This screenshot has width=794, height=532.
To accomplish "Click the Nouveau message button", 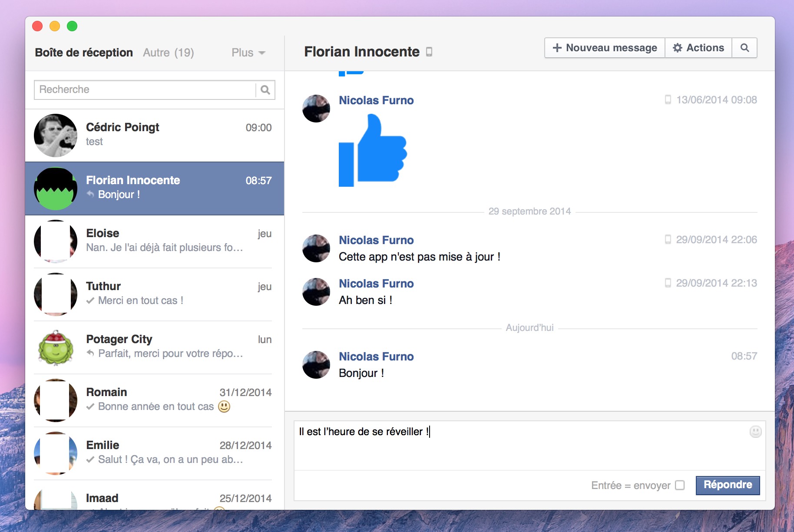I will click(605, 48).
